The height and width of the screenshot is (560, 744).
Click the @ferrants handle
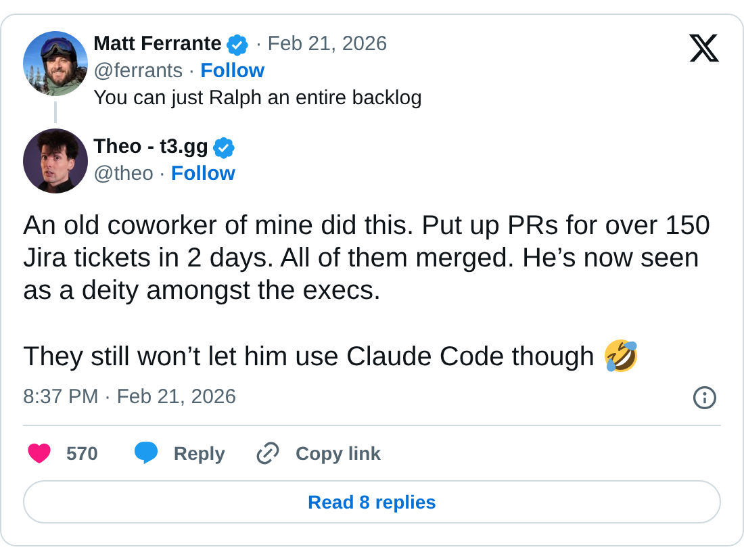[138, 70]
